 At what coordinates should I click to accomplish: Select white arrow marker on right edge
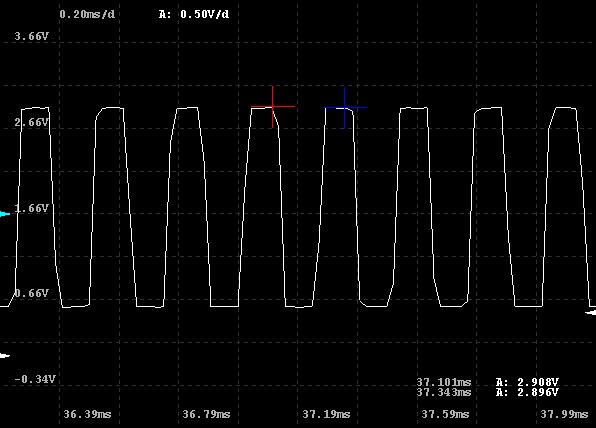click(590, 313)
